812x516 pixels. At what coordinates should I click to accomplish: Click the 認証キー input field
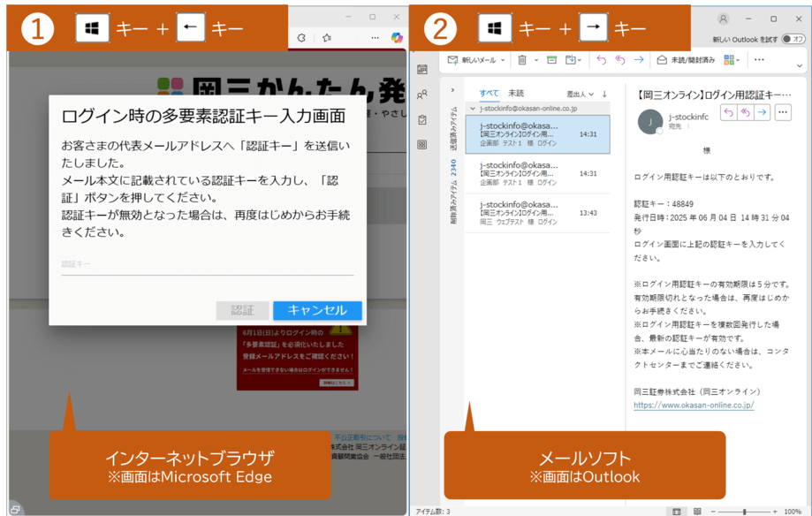point(207,264)
